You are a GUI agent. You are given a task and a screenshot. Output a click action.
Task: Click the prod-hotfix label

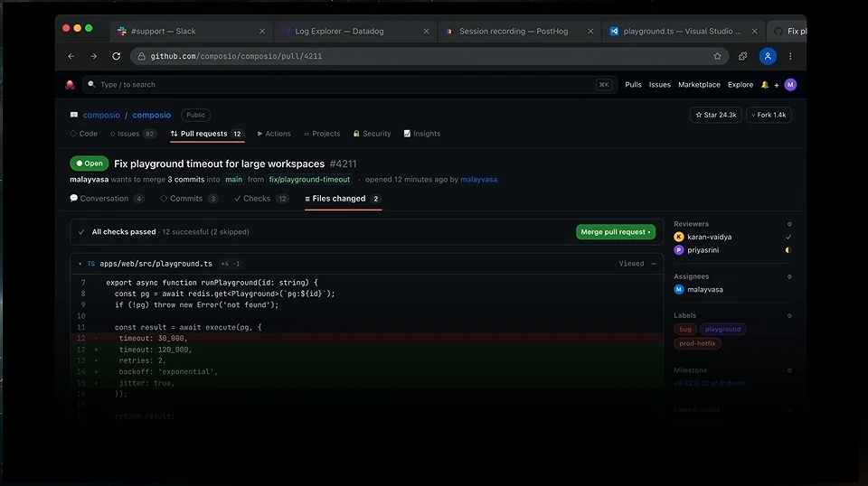[697, 343]
